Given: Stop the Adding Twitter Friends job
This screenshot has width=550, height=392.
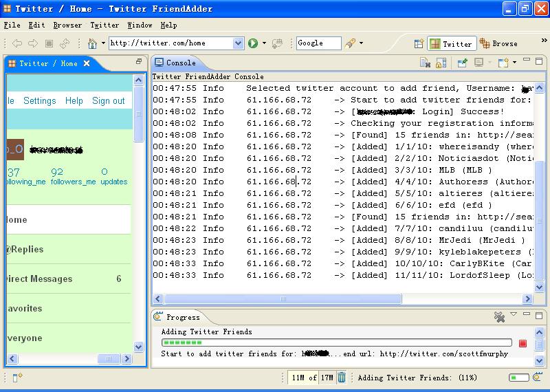Looking at the screenshot, I should pos(522,343).
